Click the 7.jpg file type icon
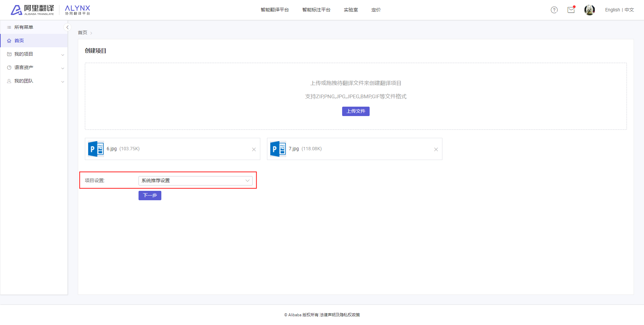Screen dimensions: 644x325 278,149
